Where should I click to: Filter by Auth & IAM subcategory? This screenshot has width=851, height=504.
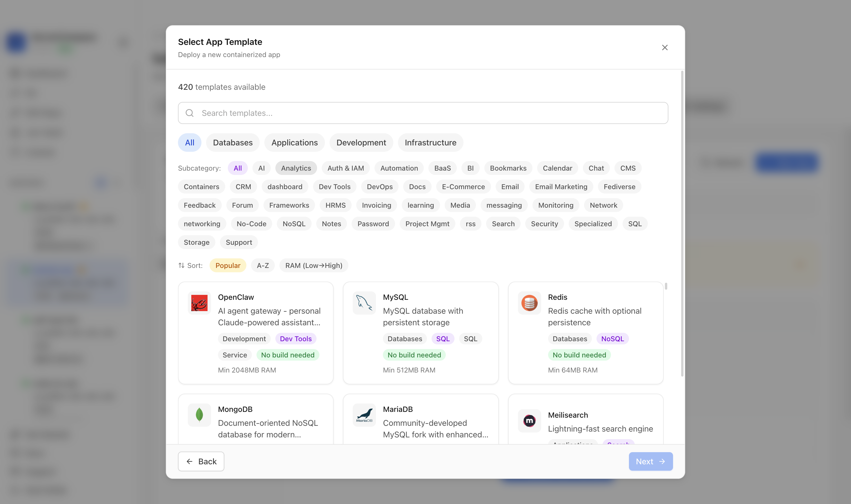(346, 168)
